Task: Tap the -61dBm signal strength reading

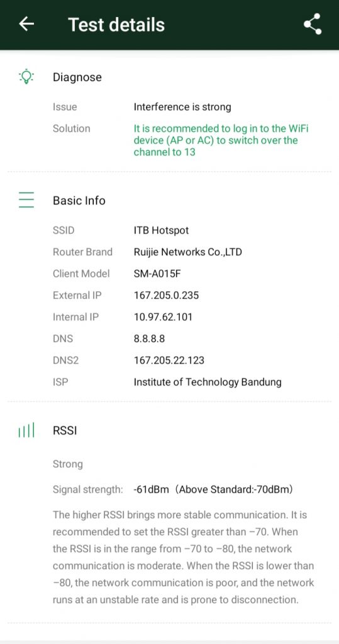Action: click(x=151, y=489)
